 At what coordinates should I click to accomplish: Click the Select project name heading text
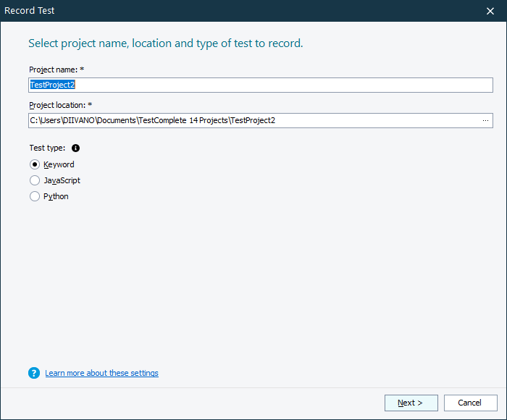click(x=165, y=43)
